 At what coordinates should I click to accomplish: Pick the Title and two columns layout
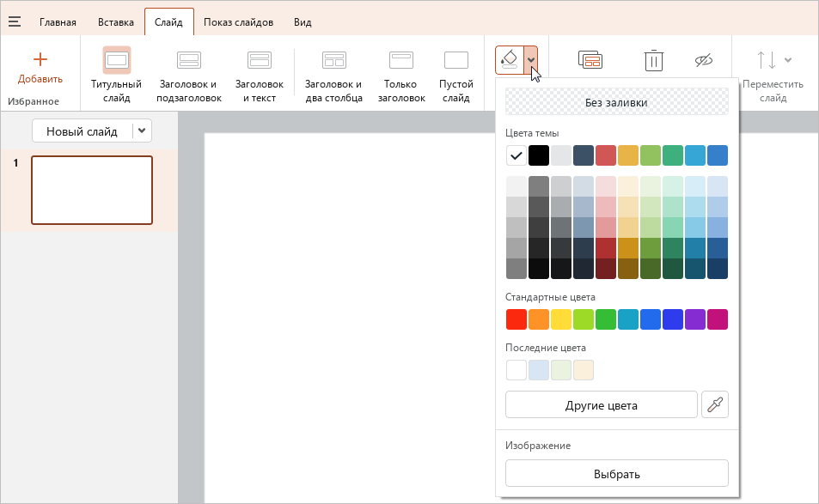[333, 60]
